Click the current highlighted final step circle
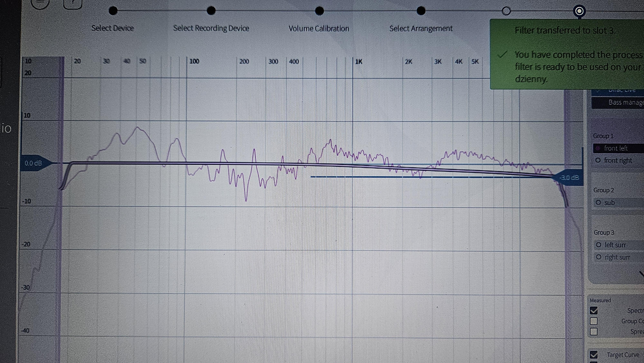The height and width of the screenshot is (363, 644). click(579, 11)
